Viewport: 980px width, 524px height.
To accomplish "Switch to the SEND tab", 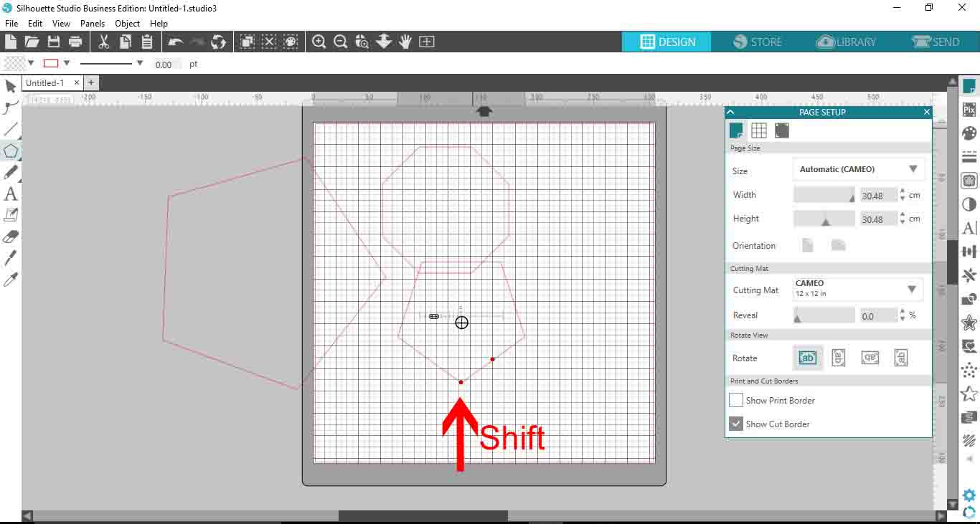I will tap(936, 42).
